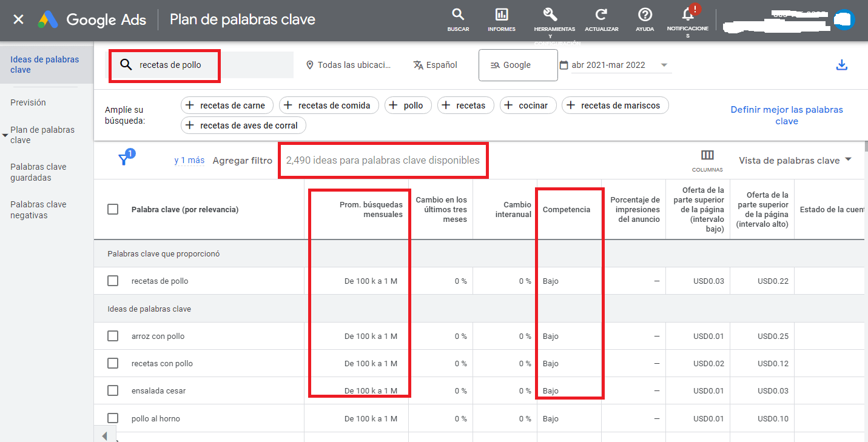Click the plus icon on recetas de carne
This screenshot has width=868, height=442.
coord(190,105)
